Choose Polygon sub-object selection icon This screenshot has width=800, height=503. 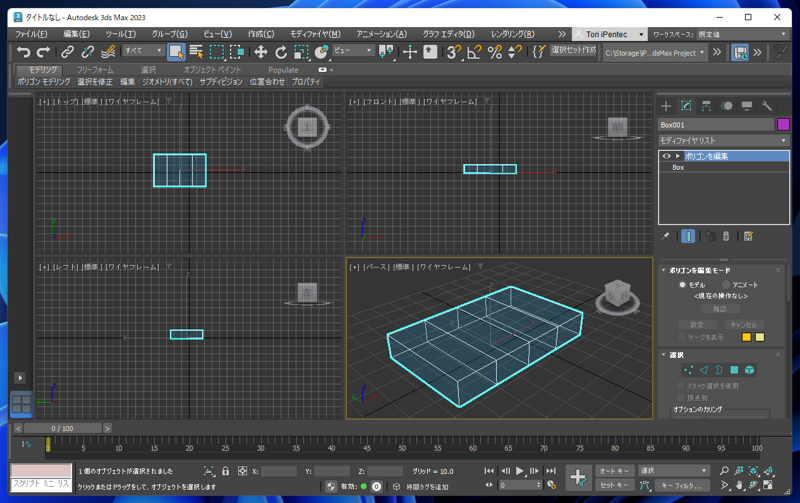(x=734, y=370)
